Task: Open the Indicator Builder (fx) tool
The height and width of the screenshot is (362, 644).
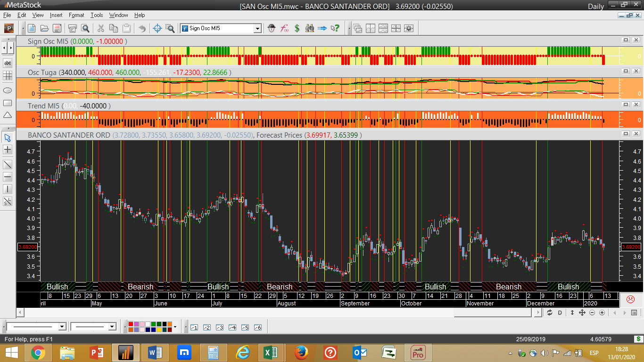Action: [x=284, y=28]
